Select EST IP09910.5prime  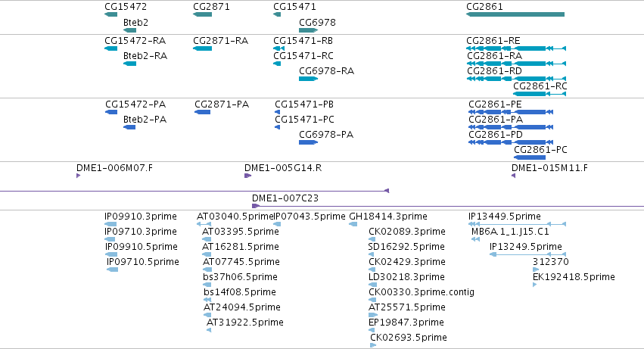(x=111, y=255)
